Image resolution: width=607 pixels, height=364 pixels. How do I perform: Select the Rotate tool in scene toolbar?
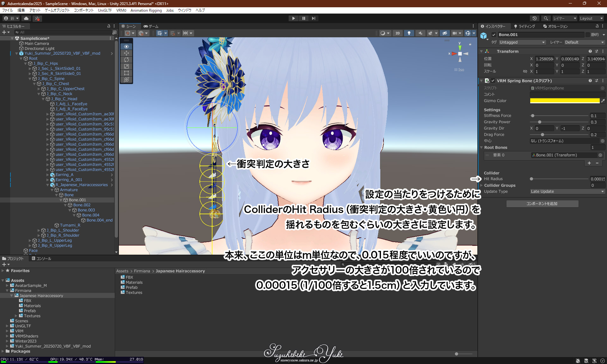(126, 60)
